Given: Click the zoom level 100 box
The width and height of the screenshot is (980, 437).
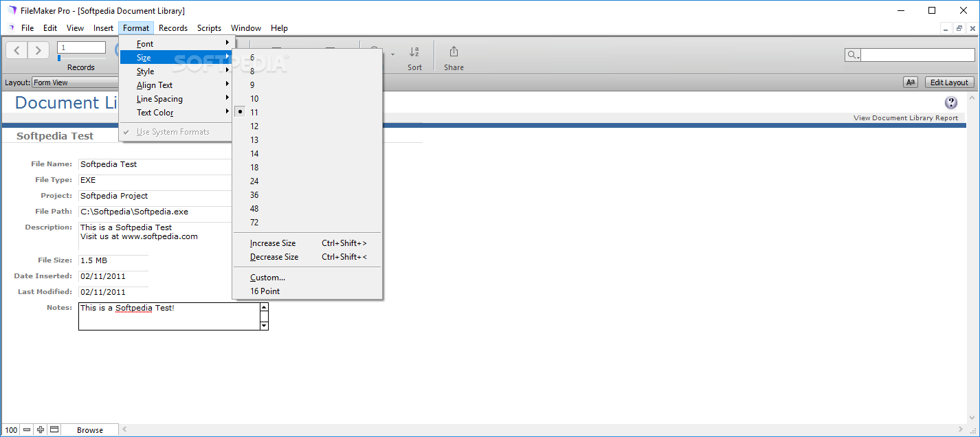Looking at the screenshot, I should pyautogui.click(x=11, y=430).
